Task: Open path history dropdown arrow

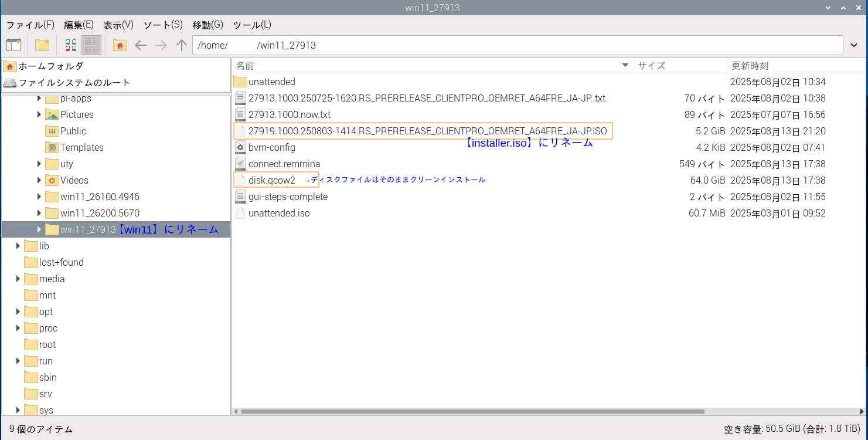Action: tap(854, 45)
